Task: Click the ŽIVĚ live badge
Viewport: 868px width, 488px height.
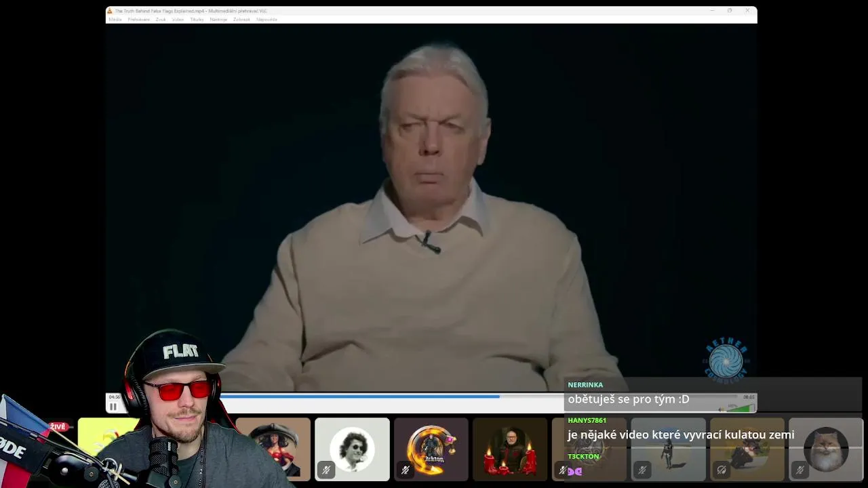Action: tap(58, 426)
